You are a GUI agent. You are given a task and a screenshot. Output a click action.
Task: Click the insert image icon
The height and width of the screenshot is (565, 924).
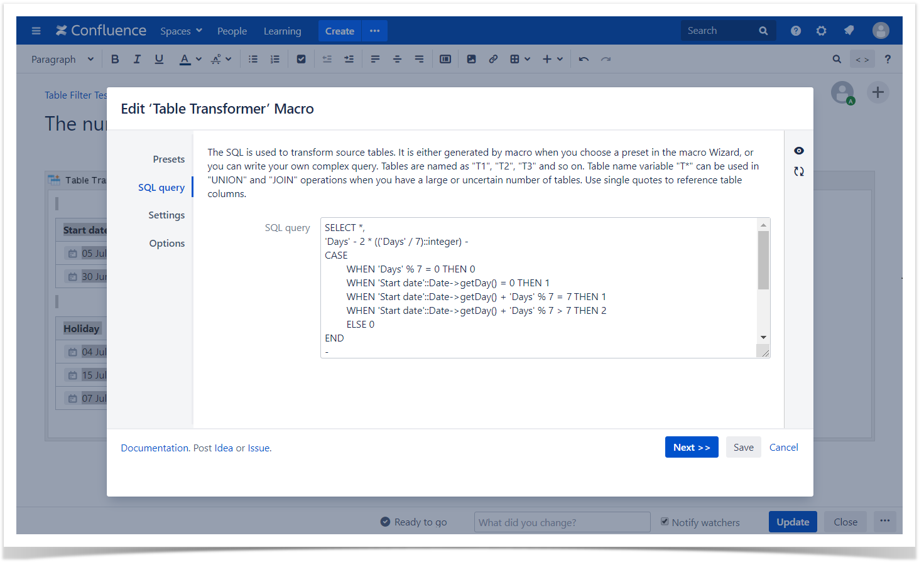tap(471, 59)
